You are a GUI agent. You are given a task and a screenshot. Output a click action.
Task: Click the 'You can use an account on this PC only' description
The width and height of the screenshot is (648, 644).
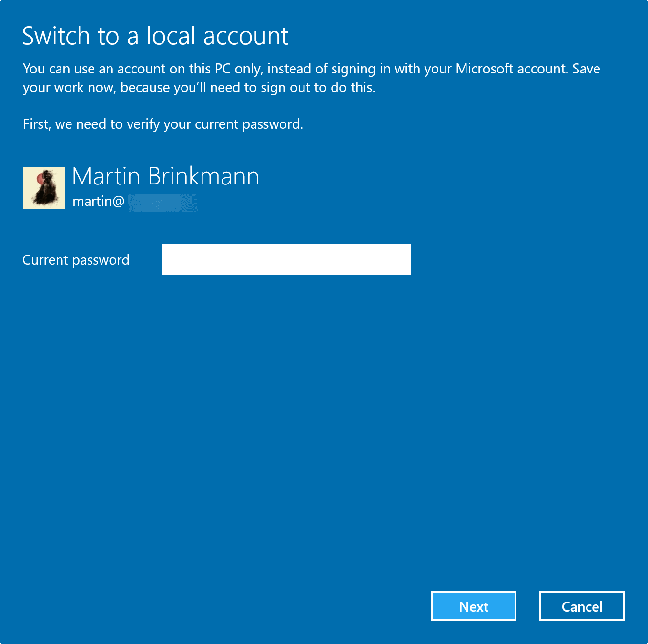coord(312,78)
